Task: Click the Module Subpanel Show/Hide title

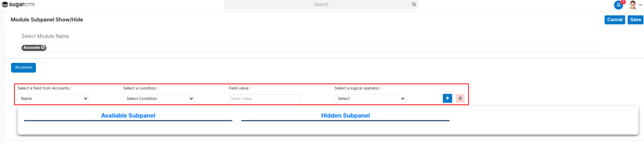Action: point(47,20)
